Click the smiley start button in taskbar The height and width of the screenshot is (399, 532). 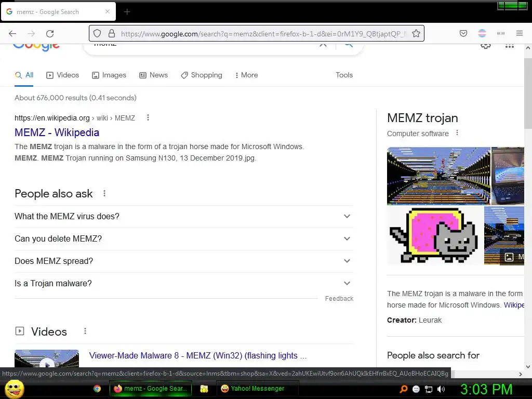[x=14, y=389]
